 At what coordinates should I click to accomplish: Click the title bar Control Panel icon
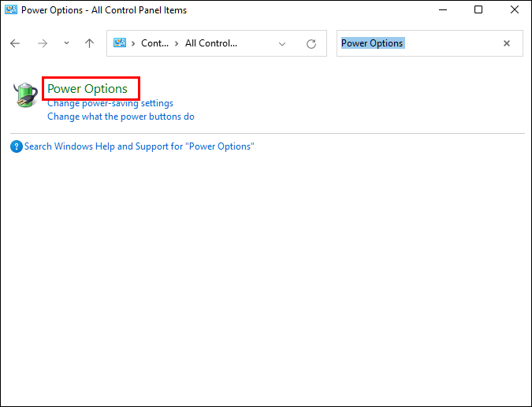(11, 9)
